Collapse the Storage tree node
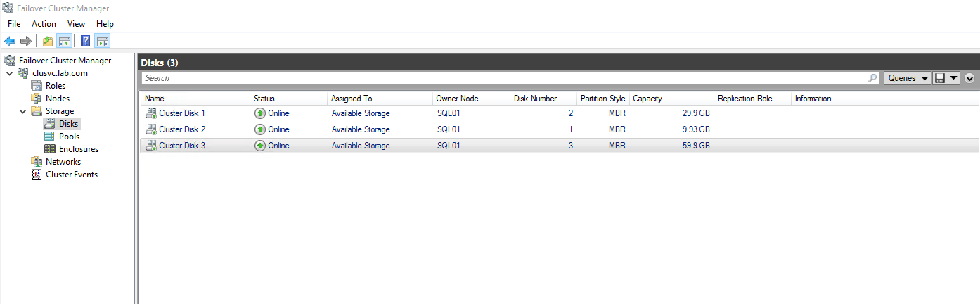 tap(22, 111)
